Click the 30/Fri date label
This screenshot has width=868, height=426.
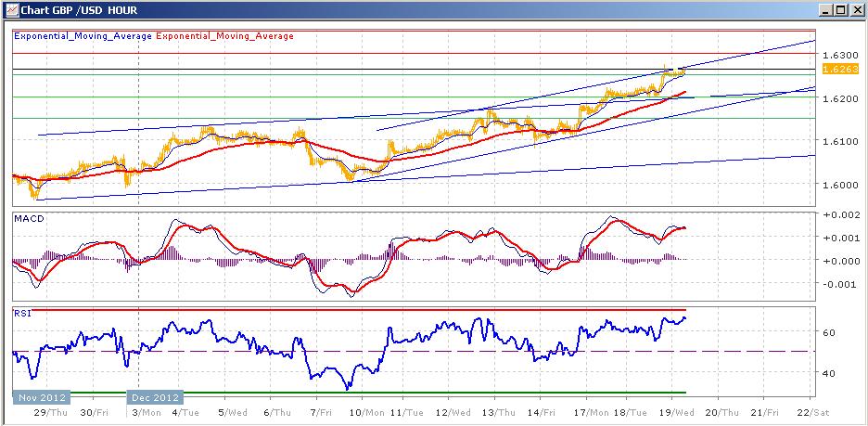tap(95, 413)
